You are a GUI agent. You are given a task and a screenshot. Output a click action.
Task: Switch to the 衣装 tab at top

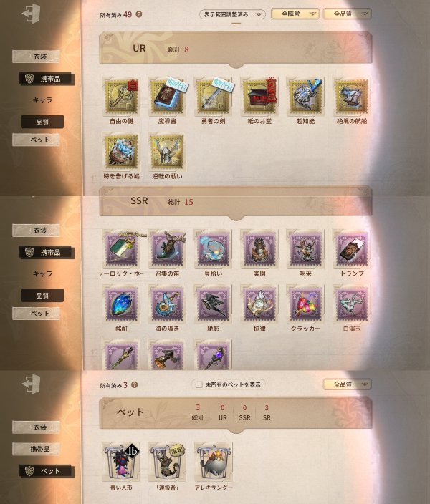[36, 57]
